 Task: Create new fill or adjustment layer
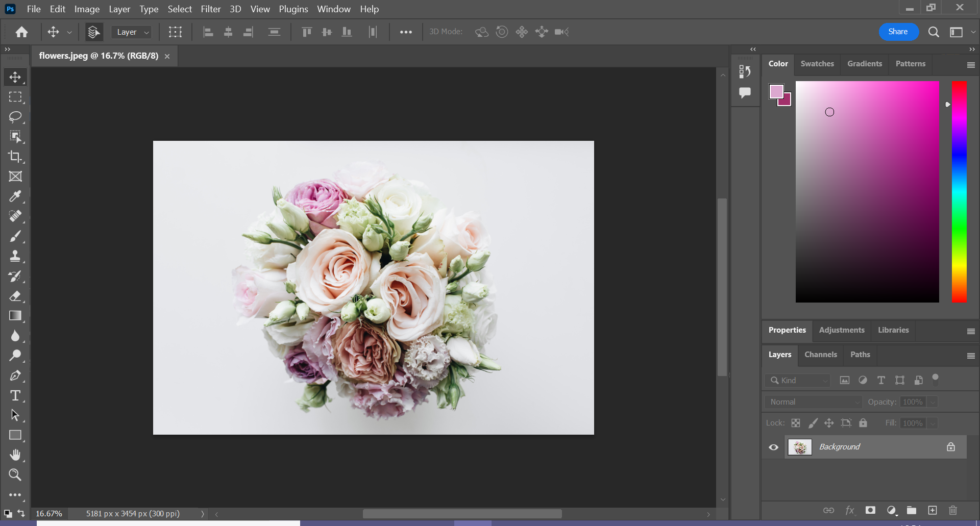click(892, 510)
